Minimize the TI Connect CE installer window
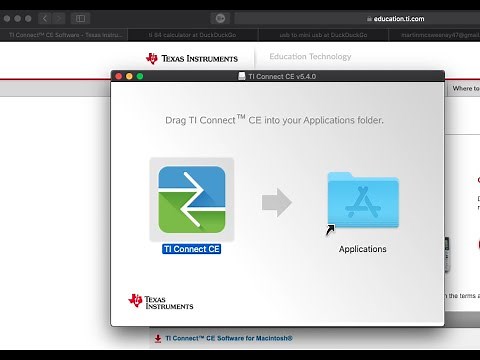 (x=129, y=76)
